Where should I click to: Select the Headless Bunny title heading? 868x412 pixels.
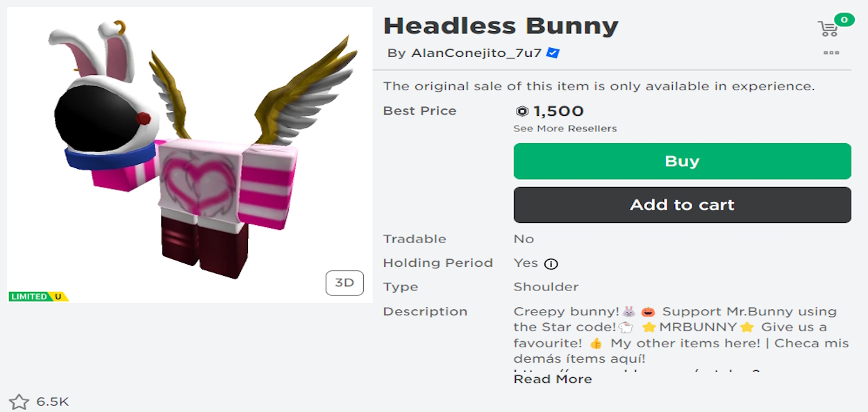tap(501, 26)
